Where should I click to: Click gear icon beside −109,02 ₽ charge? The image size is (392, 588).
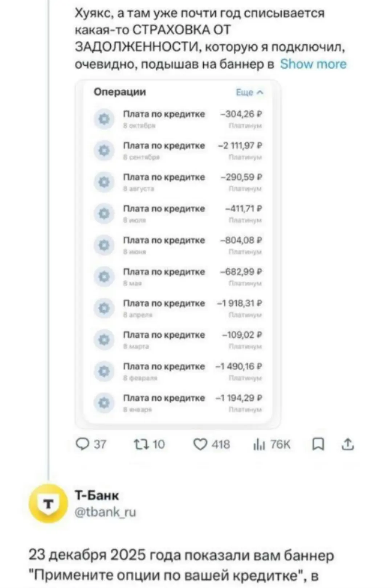tap(104, 340)
